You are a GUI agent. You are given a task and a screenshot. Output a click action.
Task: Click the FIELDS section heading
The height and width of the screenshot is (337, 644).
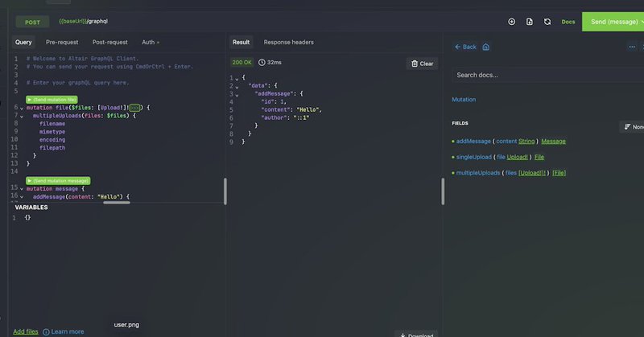click(x=460, y=123)
